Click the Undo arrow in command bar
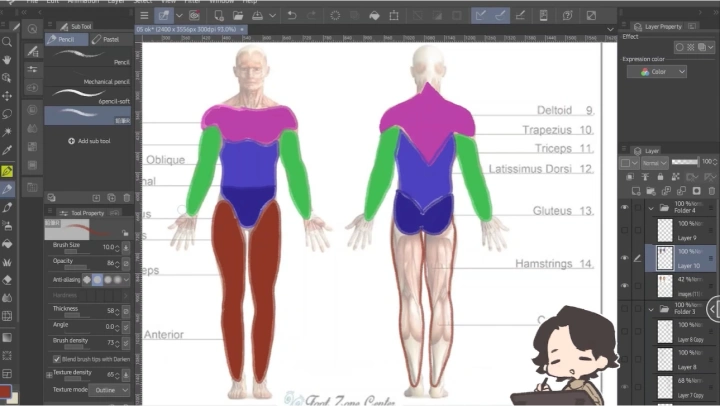Image resolution: width=720 pixels, height=406 pixels. (292, 15)
